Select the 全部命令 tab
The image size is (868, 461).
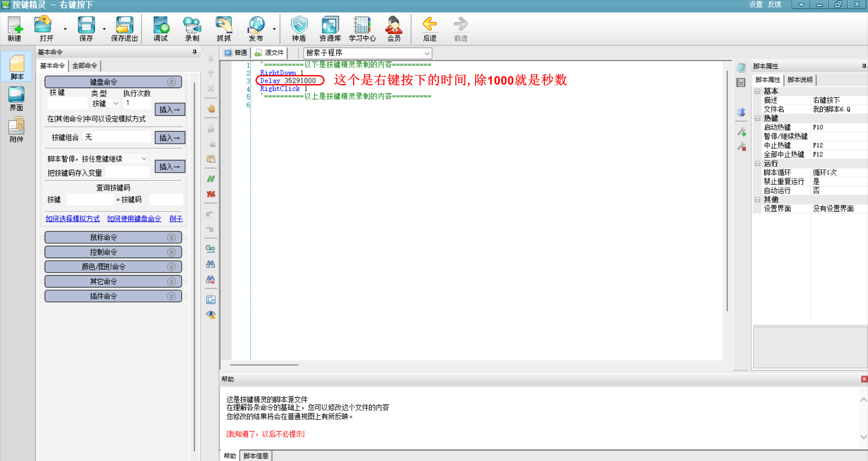tap(85, 66)
